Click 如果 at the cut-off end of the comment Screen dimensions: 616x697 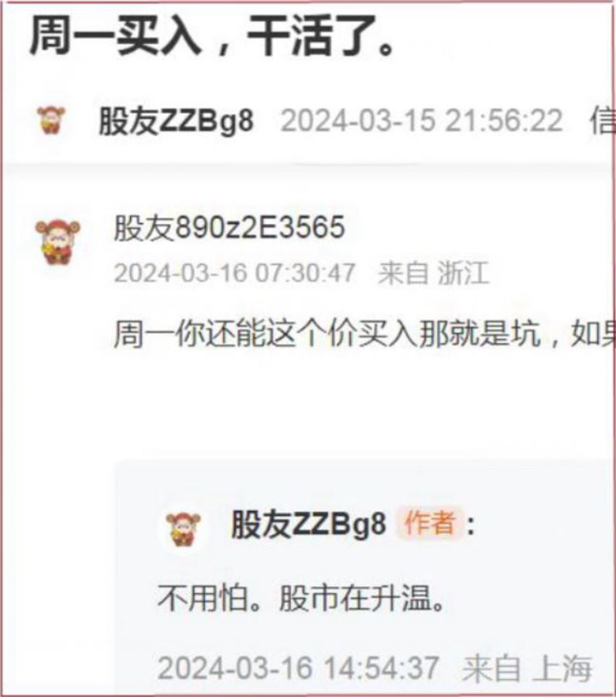pos(594,333)
